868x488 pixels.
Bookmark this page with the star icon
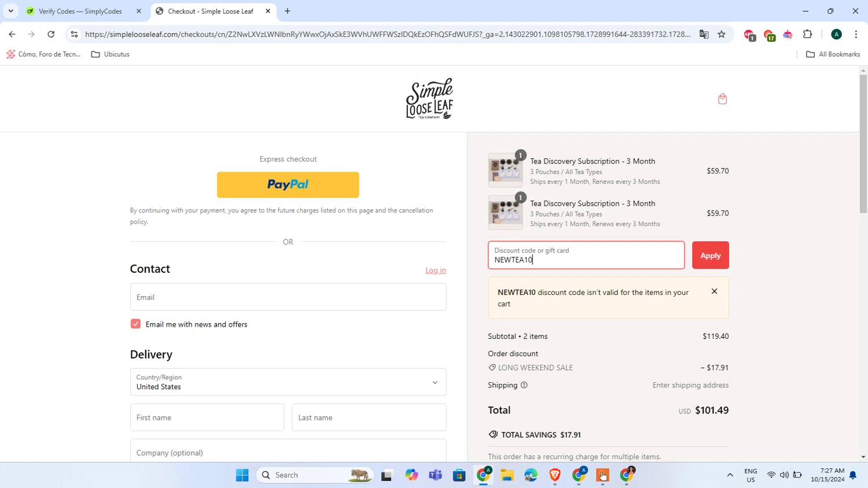[722, 34]
